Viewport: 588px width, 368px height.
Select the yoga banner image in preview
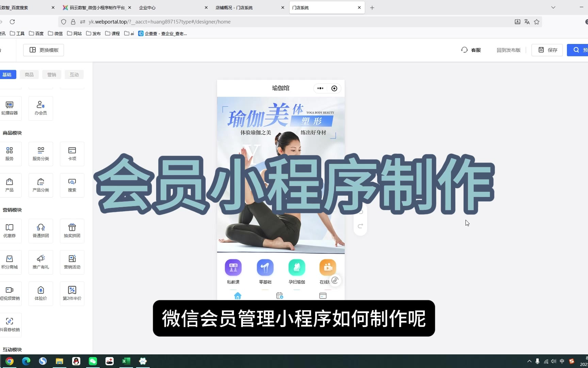click(281, 175)
